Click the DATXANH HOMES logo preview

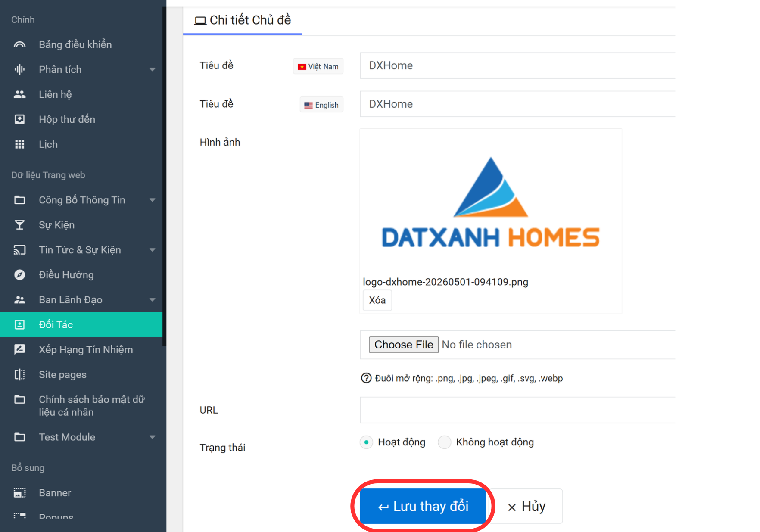[491, 202]
